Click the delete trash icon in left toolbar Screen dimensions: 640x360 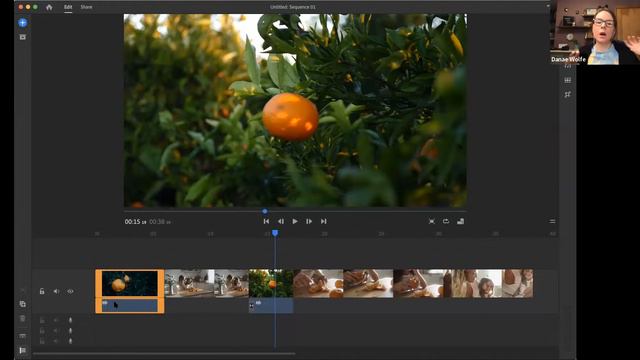[x=22, y=318]
